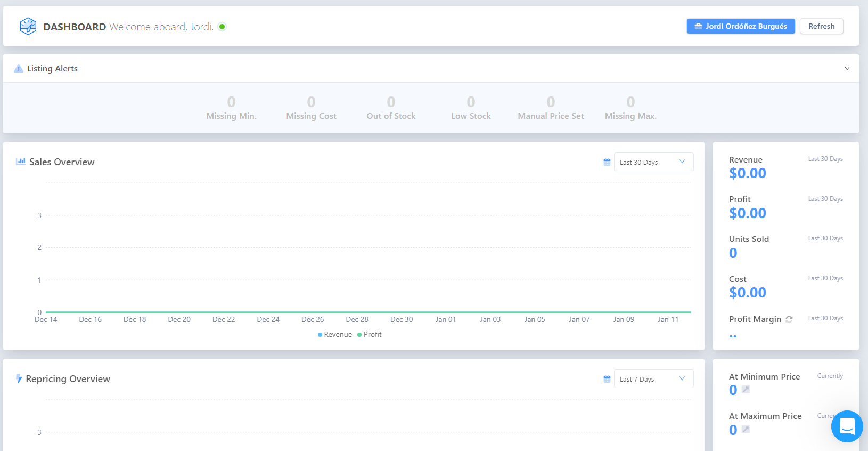868x451 pixels.
Task: Open the chat support bubble
Action: 847,426
